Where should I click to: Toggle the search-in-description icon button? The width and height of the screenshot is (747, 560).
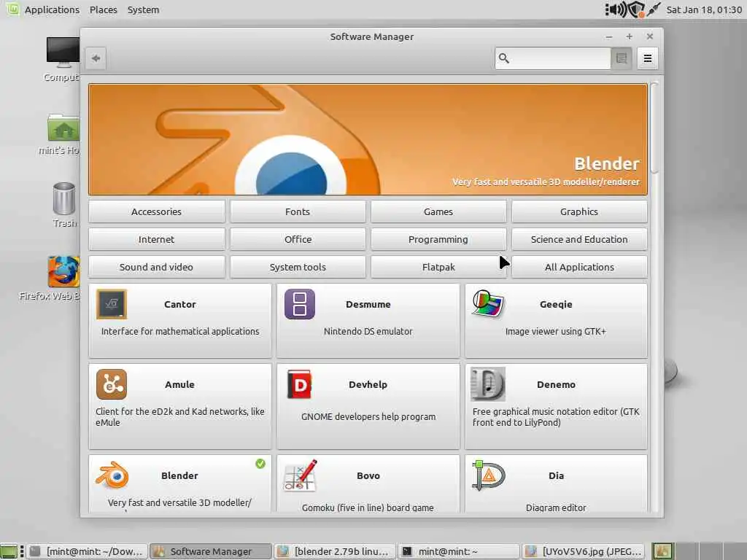[x=622, y=58]
